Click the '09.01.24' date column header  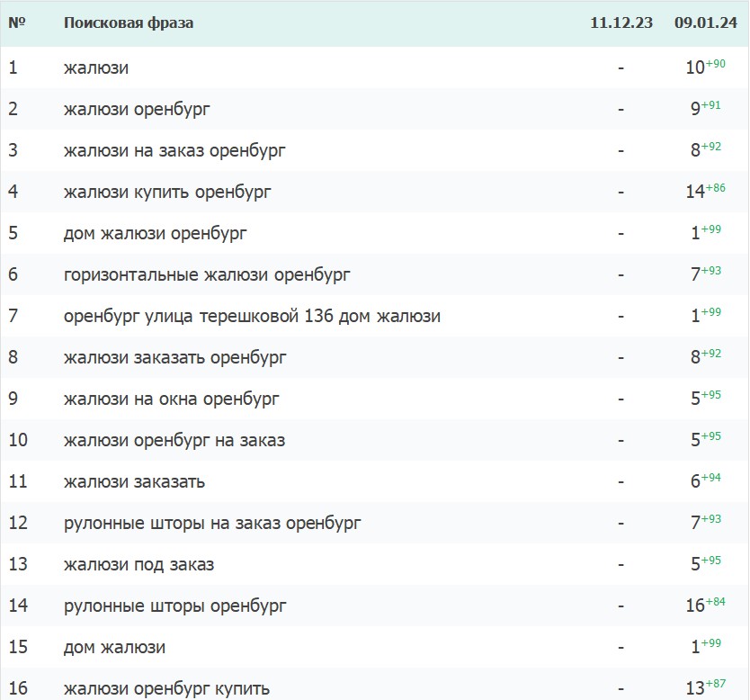(x=705, y=22)
